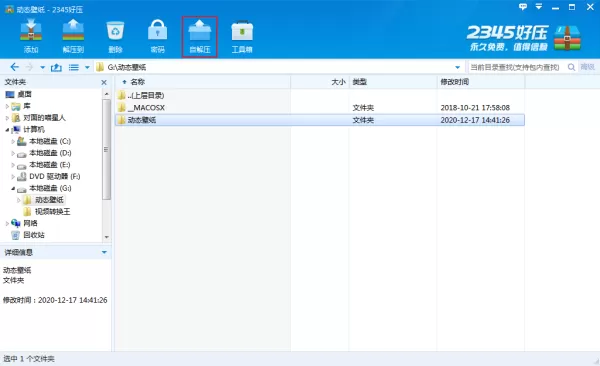The image size is (600, 366).
Task: Collapse the 详细信息 details panel arrow
Action: 104,252
